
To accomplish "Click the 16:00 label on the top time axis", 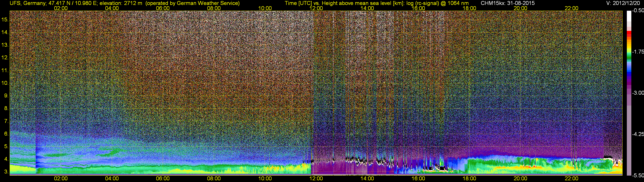I will 418,8.
